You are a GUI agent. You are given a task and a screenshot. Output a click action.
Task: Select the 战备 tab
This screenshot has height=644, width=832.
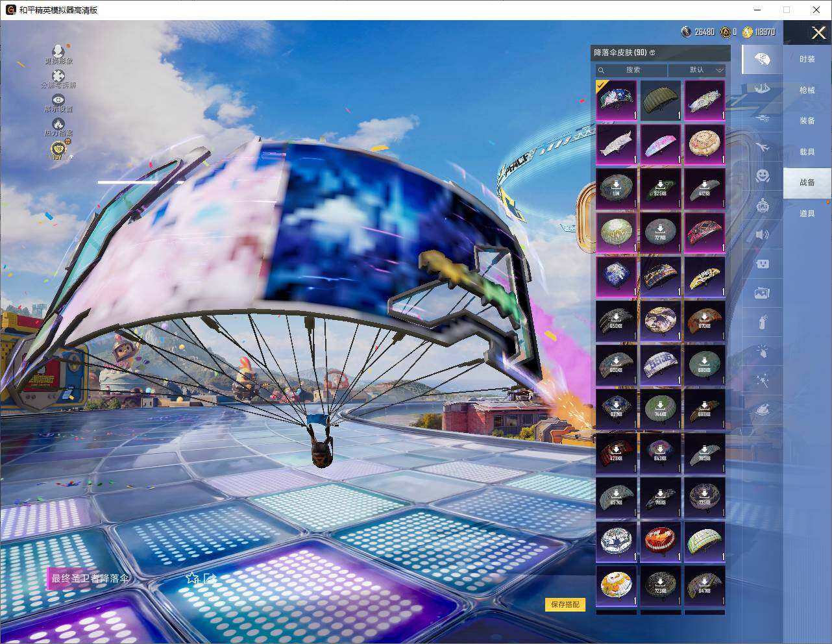coord(807,182)
